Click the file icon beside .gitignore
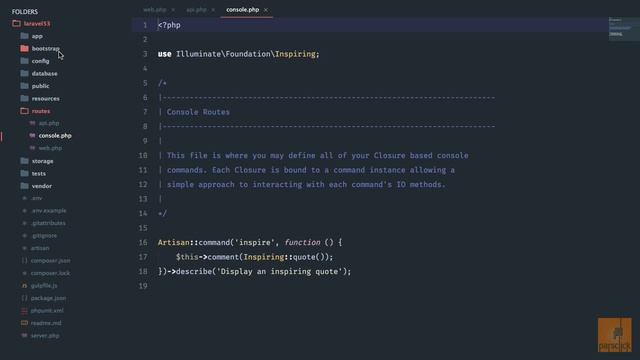 coord(24,236)
